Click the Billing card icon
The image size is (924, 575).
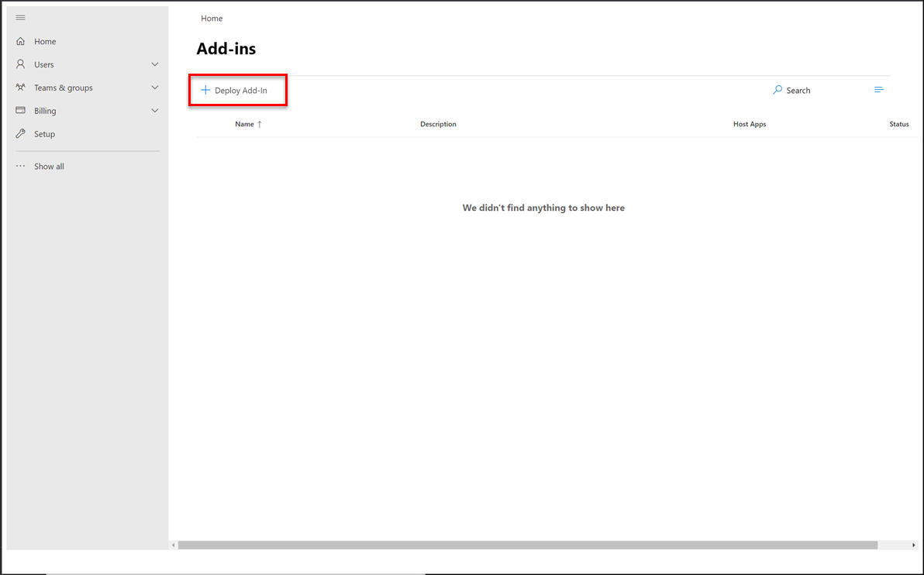coord(21,110)
